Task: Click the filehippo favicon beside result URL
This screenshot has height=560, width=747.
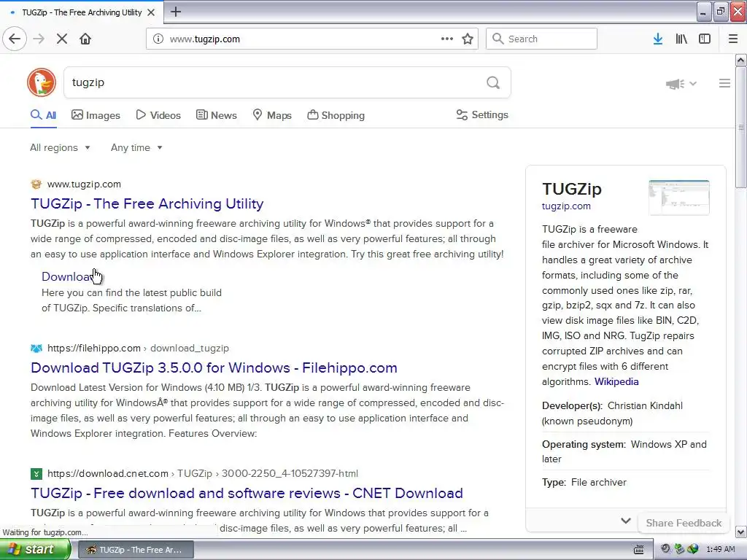Action: (x=36, y=348)
